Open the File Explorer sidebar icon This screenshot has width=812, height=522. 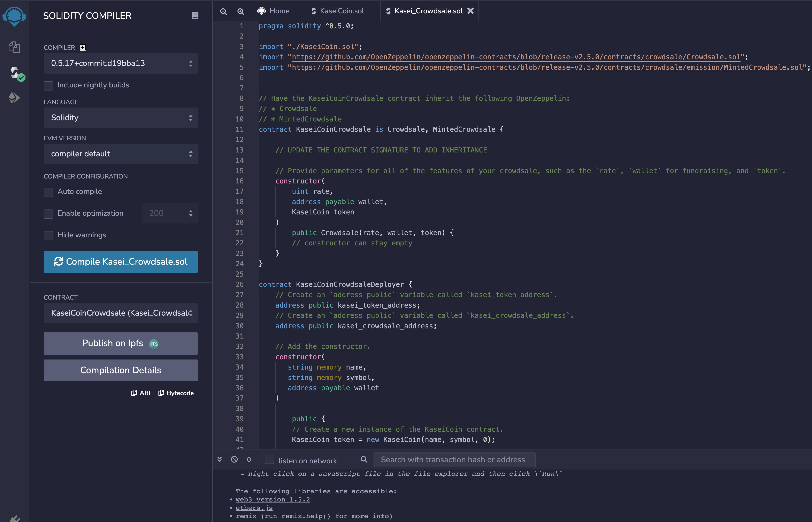click(14, 47)
